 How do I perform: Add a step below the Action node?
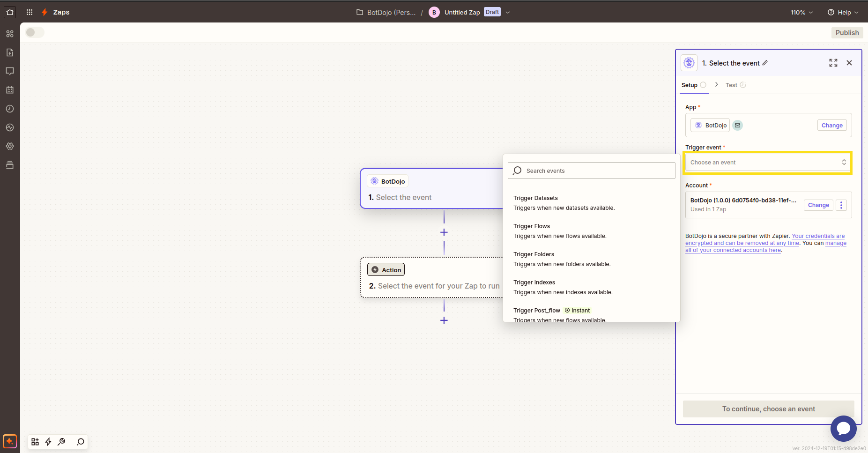click(x=444, y=320)
